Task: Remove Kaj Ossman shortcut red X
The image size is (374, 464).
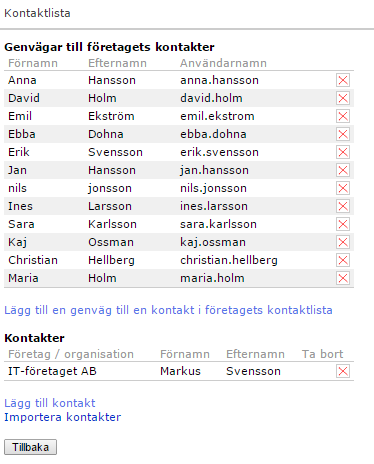Action: tap(343, 242)
